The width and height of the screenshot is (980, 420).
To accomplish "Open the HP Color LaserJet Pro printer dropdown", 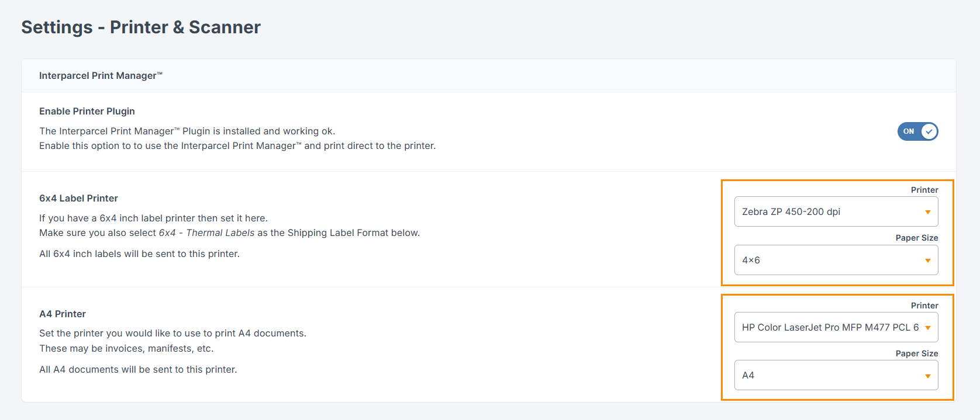I will click(x=830, y=327).
